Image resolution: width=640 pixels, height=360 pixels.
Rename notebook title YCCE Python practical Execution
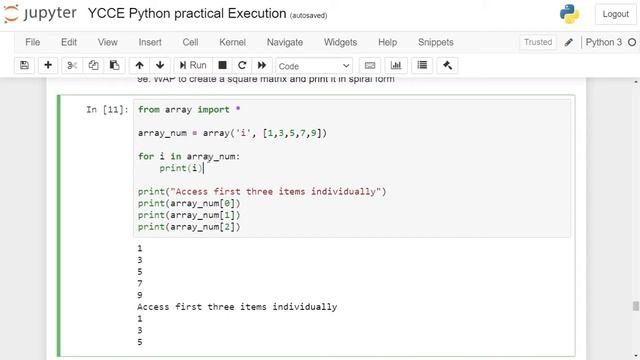click(x=187, y=13)
